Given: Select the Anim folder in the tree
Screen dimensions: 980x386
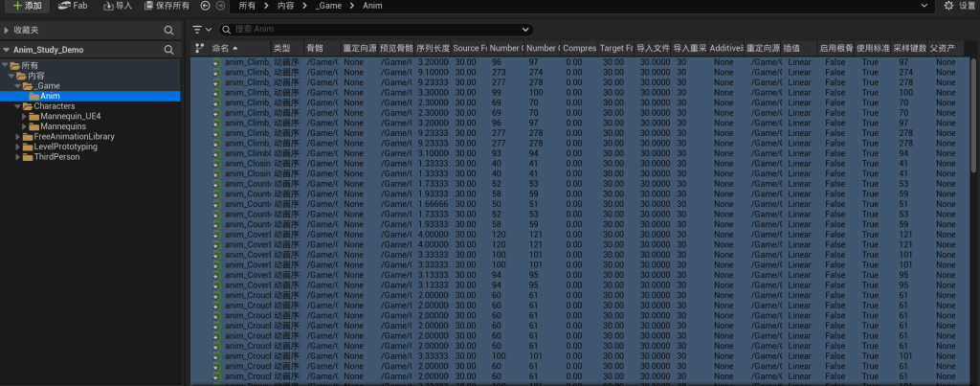Looking at the screenshot, I should pyautogui.click(x=90, y=96).
